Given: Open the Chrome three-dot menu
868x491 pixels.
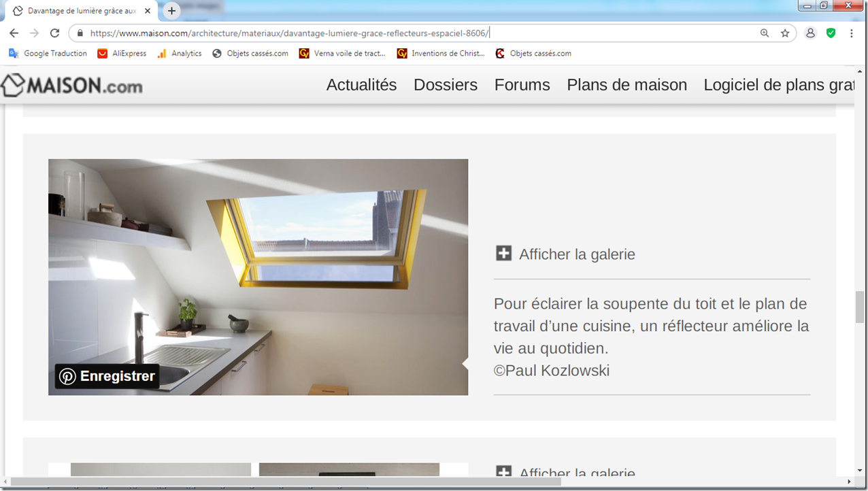Looking at the screenshot, I should [852, 33].
